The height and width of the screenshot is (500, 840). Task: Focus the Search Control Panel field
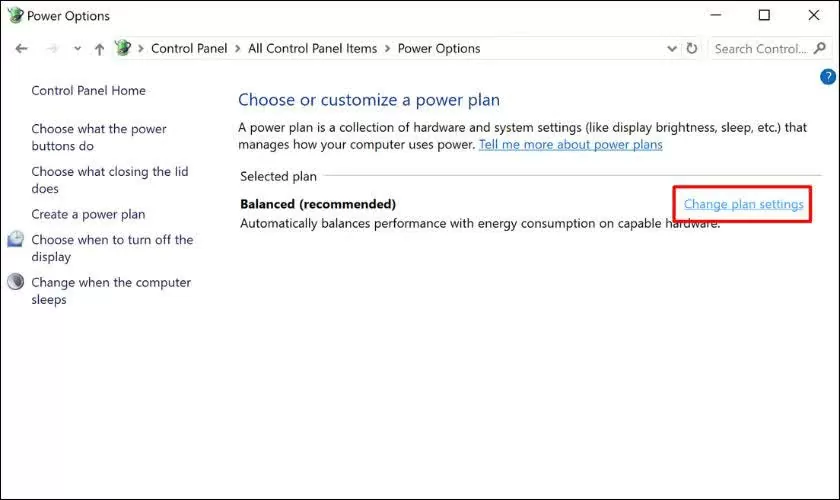(760, 49)
